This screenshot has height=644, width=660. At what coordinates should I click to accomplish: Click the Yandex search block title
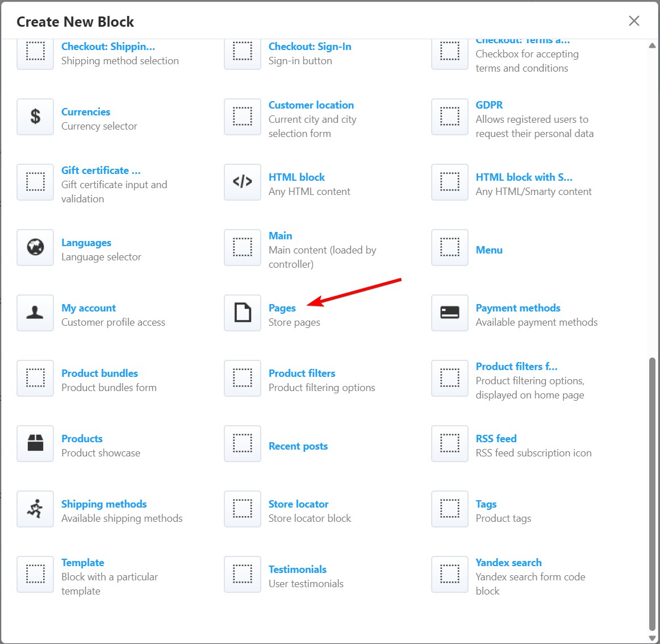click(x=508, y=563)
